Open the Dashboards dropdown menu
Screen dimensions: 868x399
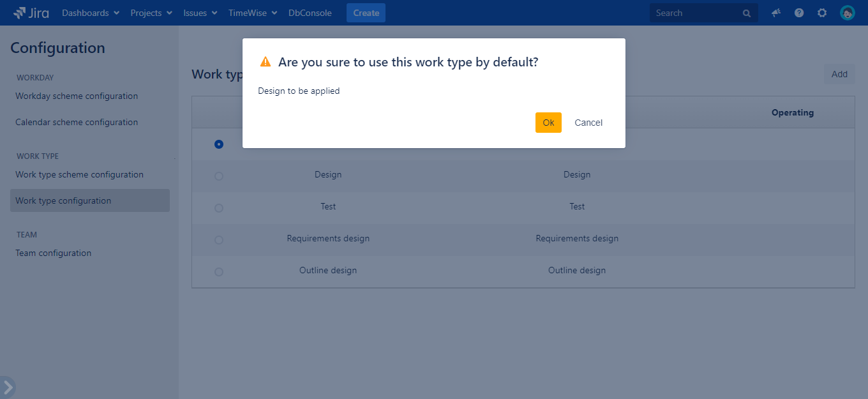click(91, 13)
